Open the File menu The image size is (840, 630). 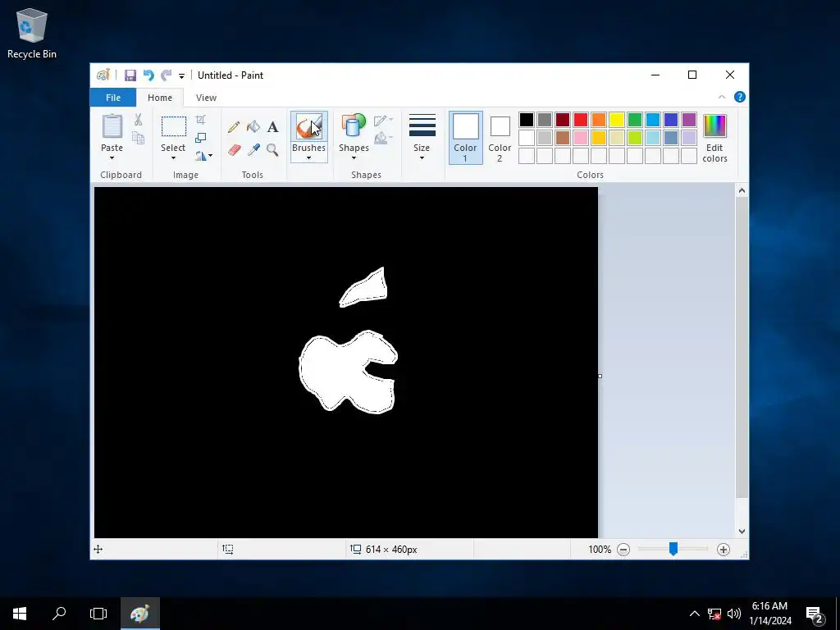tap(113, 98)
